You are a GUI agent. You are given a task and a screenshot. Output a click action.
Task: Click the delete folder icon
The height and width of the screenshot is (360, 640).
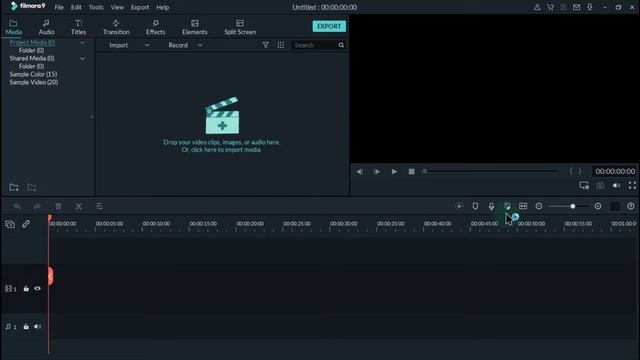coord(32,187)
